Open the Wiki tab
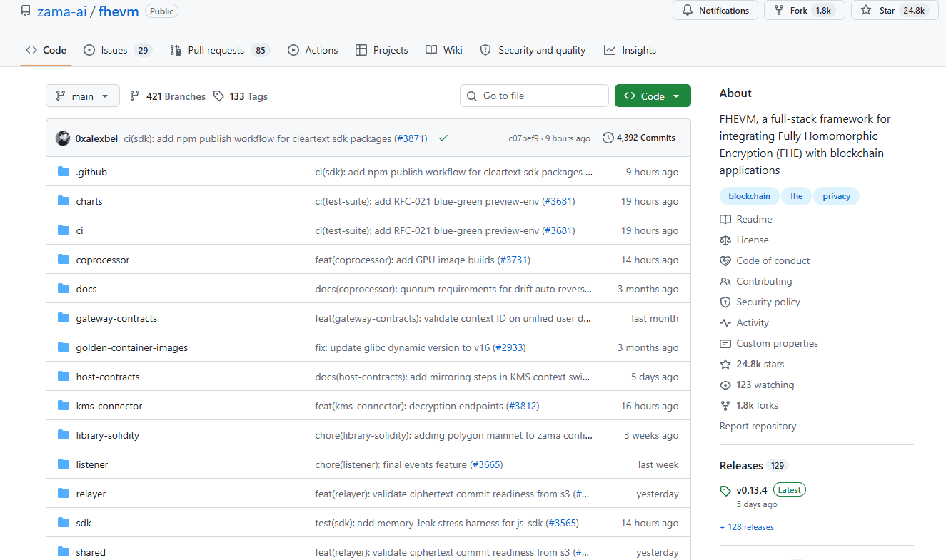The height and width of the screenshot is (560, 946). tap(444, 50)
